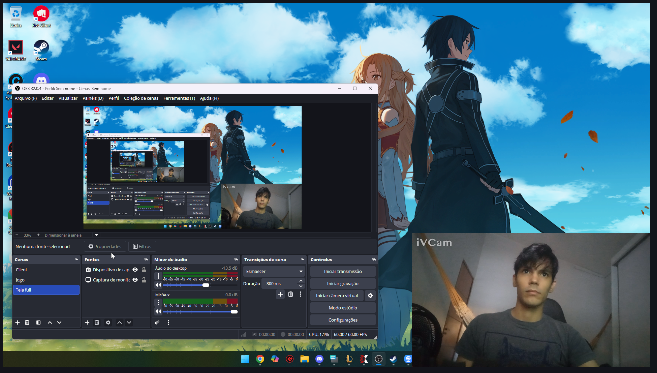Undock the Mixer de áudio panel via header icon
This screenshot has height=373, width=657.
(x=236, y=259)
